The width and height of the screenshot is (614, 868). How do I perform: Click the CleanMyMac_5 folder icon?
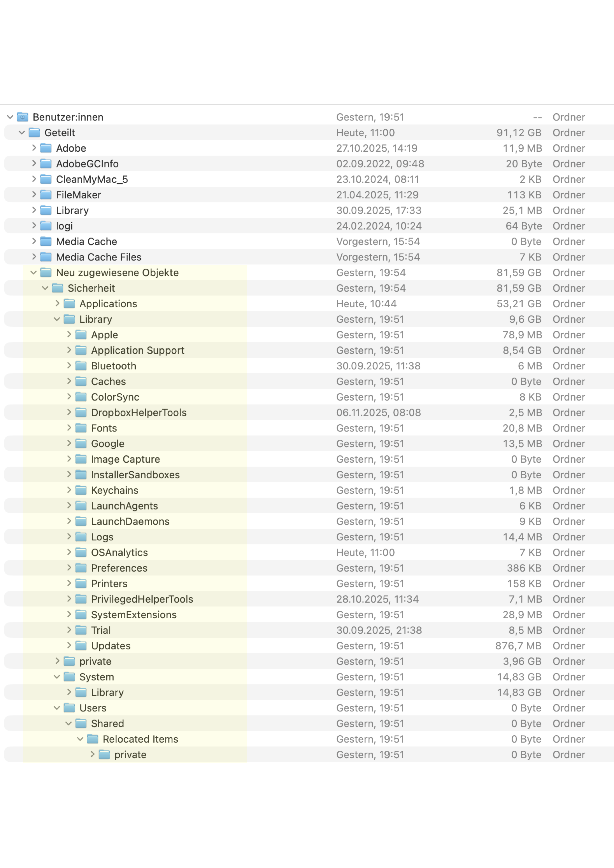pos(46,179)
